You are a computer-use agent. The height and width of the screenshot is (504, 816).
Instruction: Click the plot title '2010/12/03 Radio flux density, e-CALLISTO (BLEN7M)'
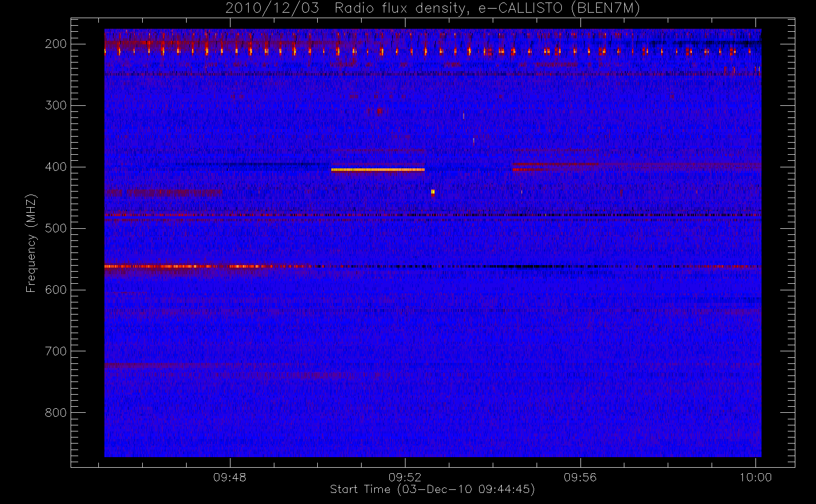(432, 9)
